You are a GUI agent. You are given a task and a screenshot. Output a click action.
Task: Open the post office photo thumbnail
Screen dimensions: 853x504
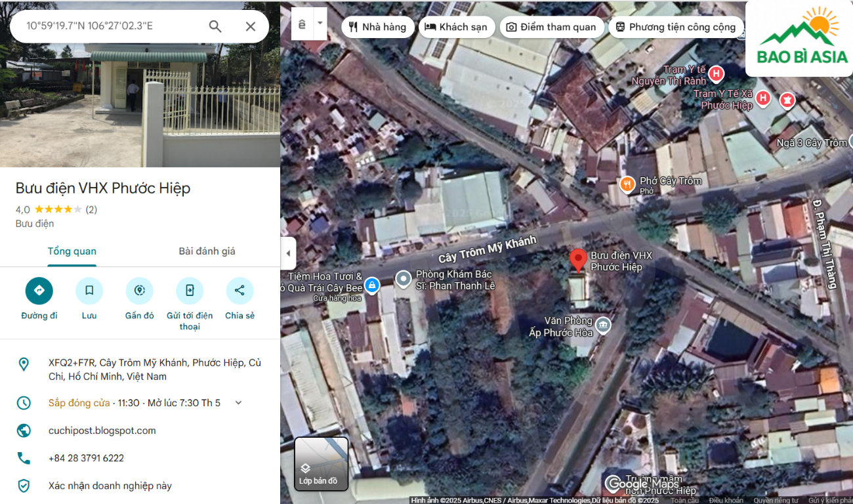[140, 105]
